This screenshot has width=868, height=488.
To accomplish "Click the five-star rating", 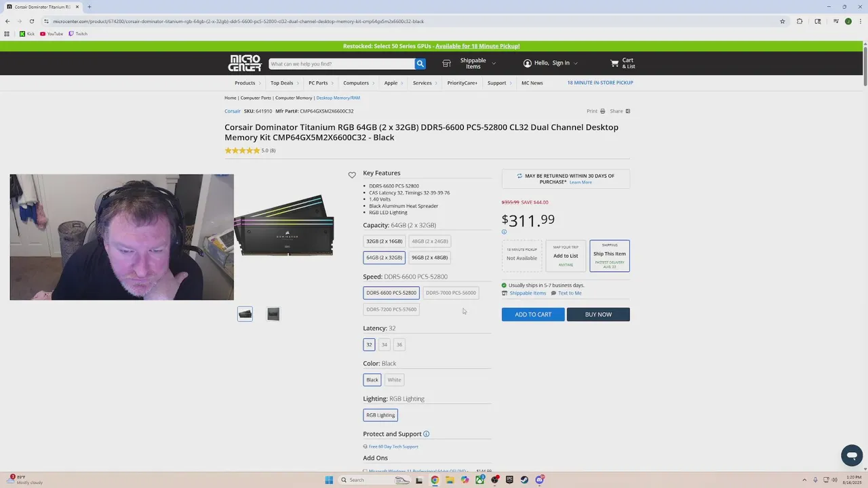I will click(x=242, y=150).
